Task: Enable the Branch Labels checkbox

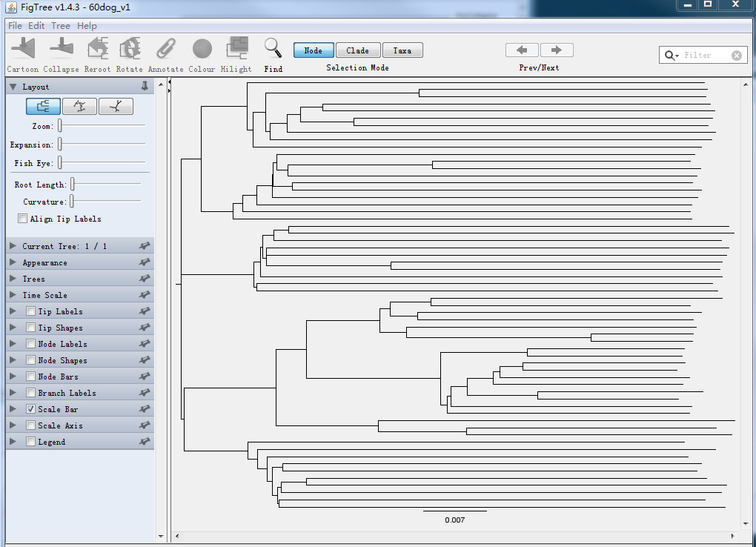Action: (x=30, y=393)
